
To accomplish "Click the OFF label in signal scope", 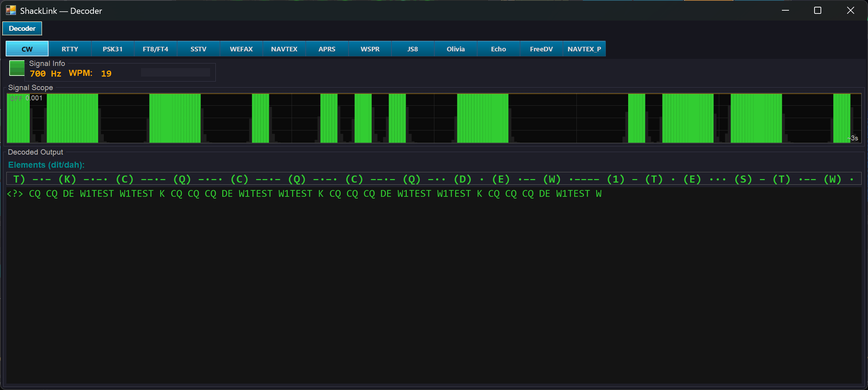I will click(16, 99).
